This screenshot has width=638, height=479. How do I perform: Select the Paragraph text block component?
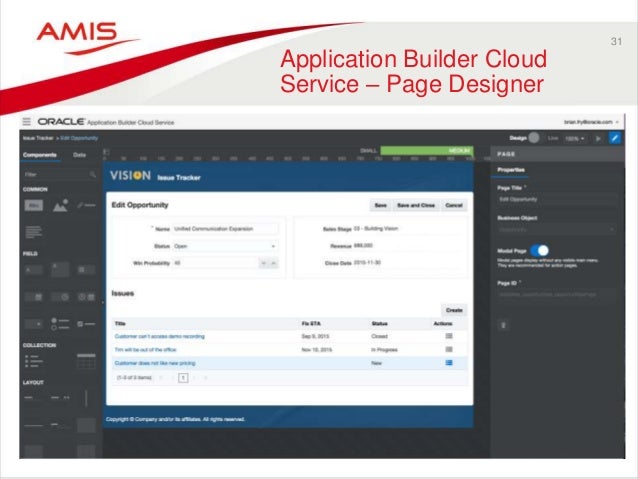point(33,232)
